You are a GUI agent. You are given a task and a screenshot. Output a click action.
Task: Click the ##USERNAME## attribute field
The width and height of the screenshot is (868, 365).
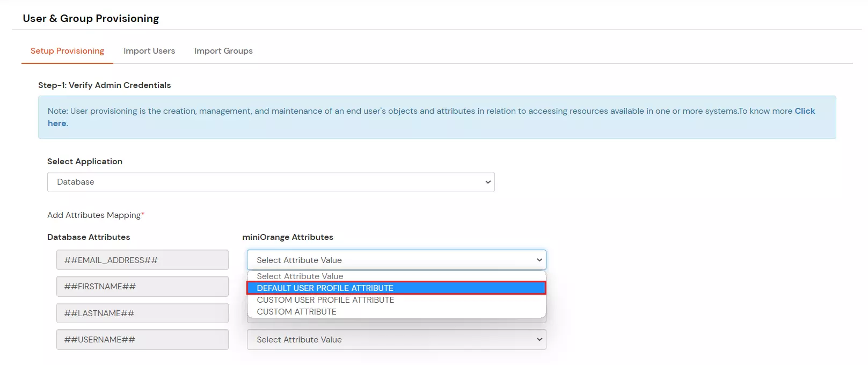142,339
